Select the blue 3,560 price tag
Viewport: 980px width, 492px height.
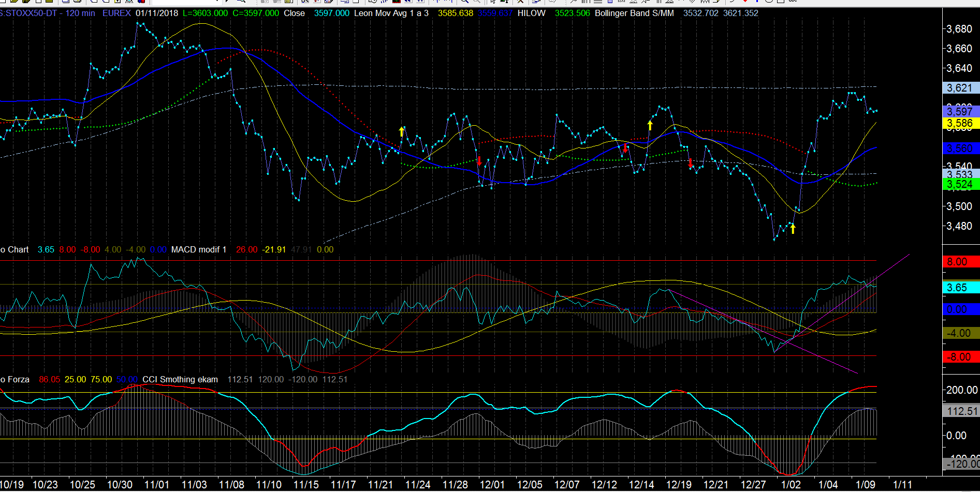(961, 148)
